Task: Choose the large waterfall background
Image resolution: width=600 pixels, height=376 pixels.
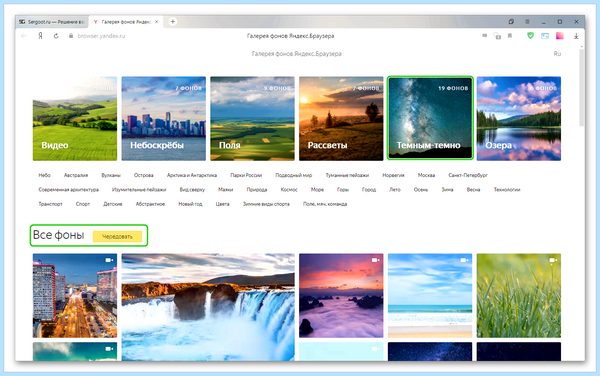Action: pyautogui.click(x=208, y=307)
